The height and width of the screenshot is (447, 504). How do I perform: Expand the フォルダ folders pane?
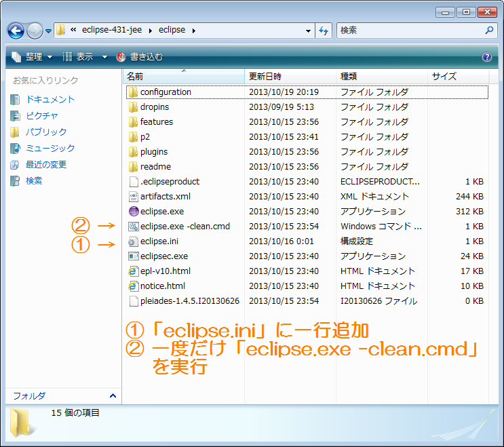click(x=113, y=395)
